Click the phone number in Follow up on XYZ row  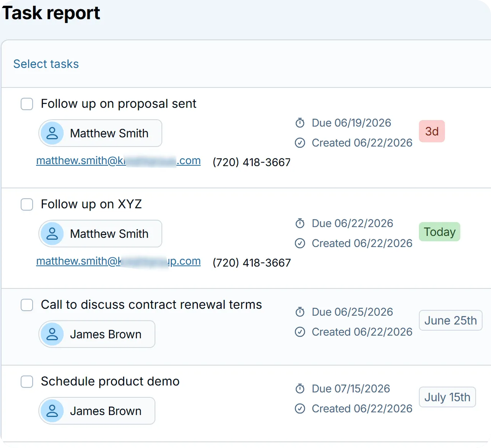coord(252,263)
